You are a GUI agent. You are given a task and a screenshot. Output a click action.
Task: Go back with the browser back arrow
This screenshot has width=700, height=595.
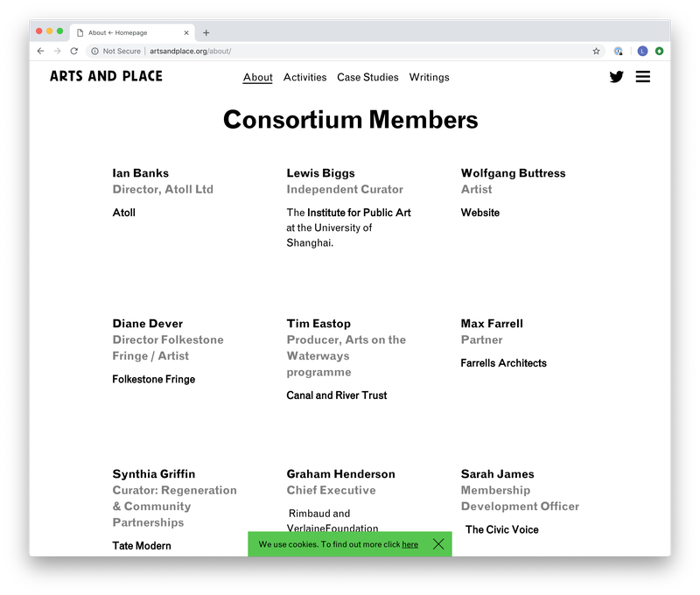tap(40, 51)
